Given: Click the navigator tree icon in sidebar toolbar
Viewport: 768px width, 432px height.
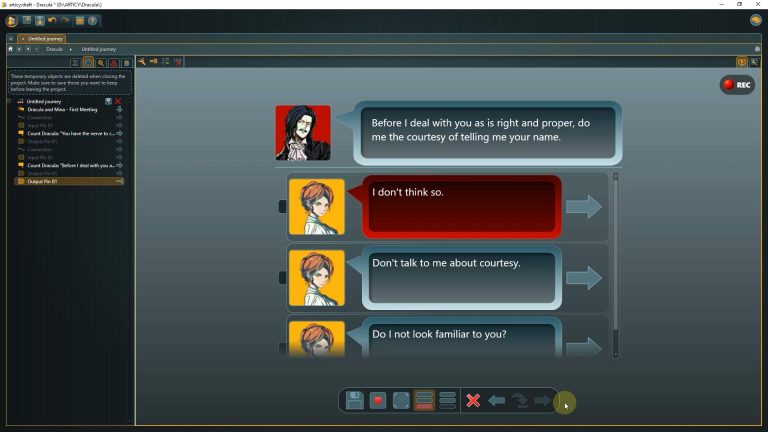Looking at the screenshot, I should pos(75,63).
